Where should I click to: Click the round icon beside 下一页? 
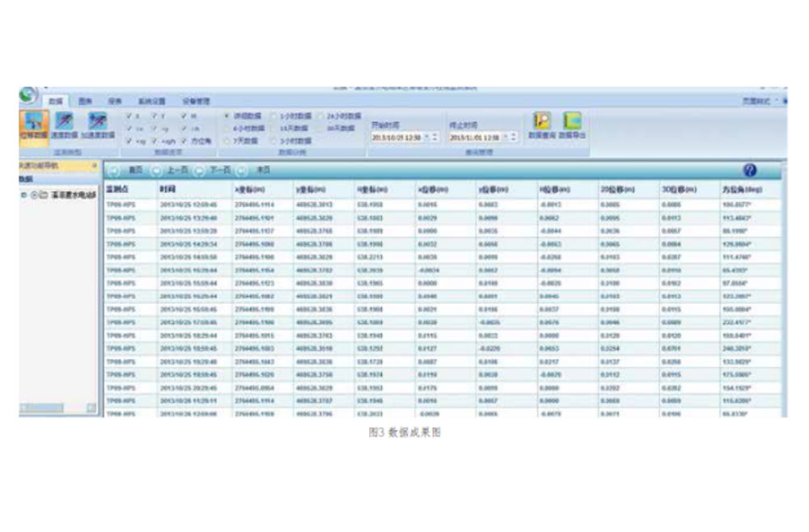pos(199,171)
